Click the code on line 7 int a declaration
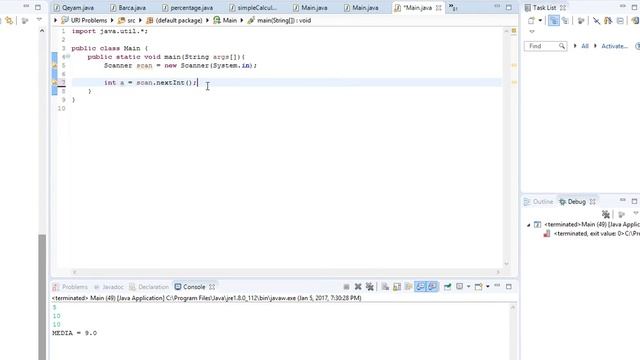The height and width of the screenshot is (360, 640). tap(150, 82)
